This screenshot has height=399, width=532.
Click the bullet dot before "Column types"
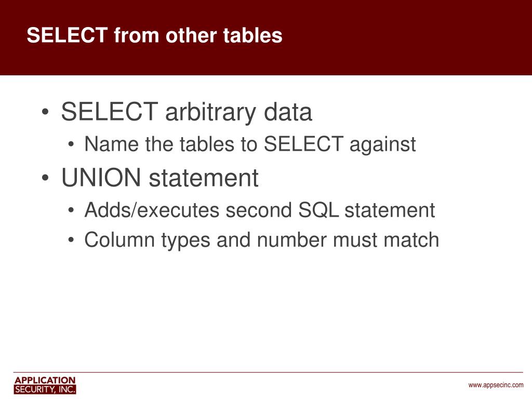pyautogui.click(x=71, y=240)
